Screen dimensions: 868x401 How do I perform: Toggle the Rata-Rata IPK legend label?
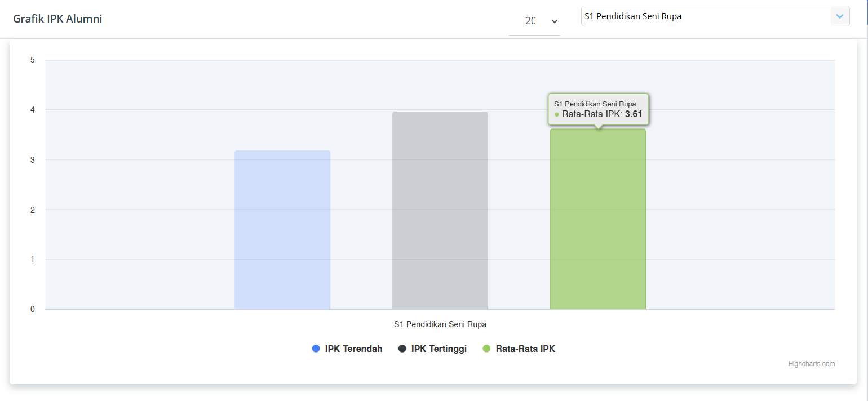pos(525,349)
